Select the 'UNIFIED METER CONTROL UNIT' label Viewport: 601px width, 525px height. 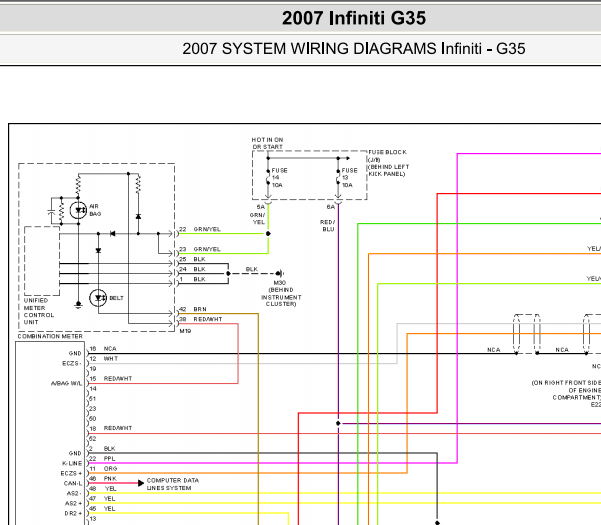(39, 311)
